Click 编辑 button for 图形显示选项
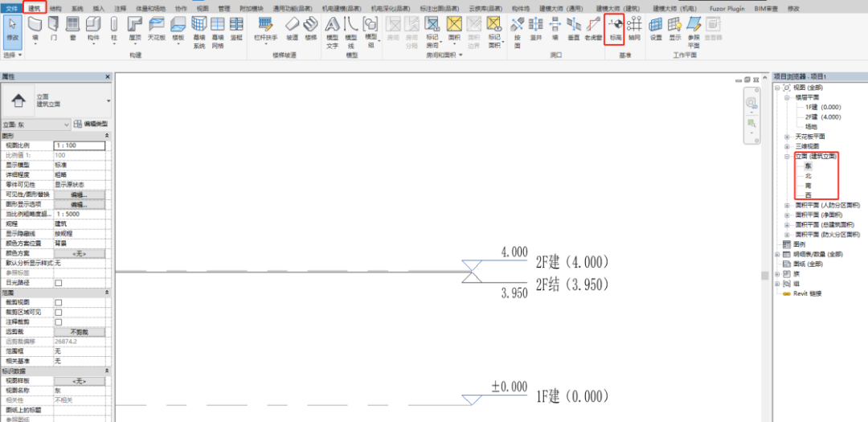This screenshot has width=868, height=422. 79,204
